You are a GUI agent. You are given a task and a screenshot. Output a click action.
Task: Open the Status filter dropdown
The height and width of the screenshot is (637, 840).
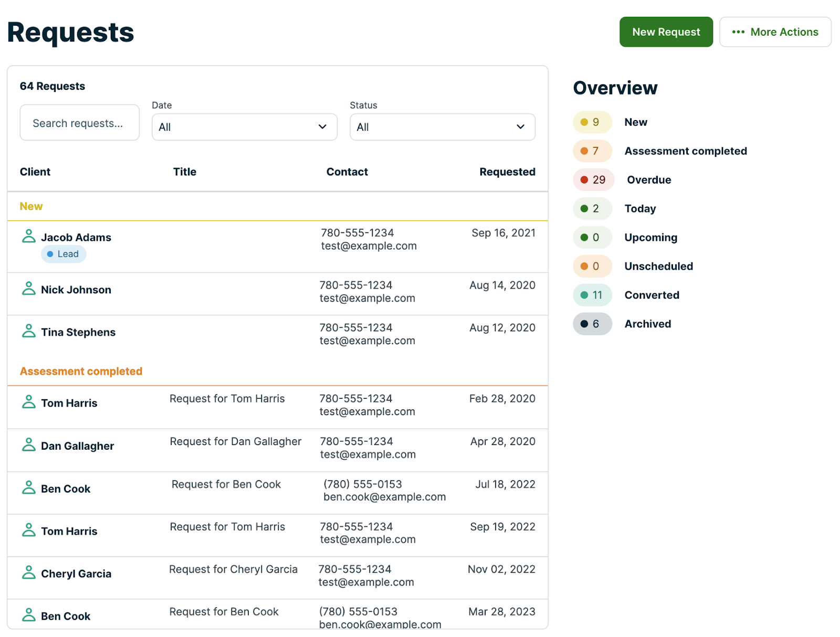coord(442,127)
